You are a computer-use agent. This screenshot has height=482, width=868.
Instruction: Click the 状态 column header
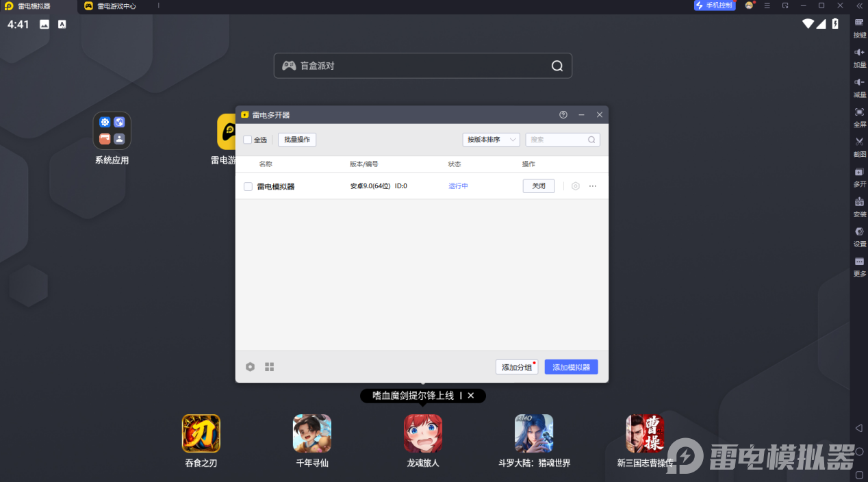(455, 164)
